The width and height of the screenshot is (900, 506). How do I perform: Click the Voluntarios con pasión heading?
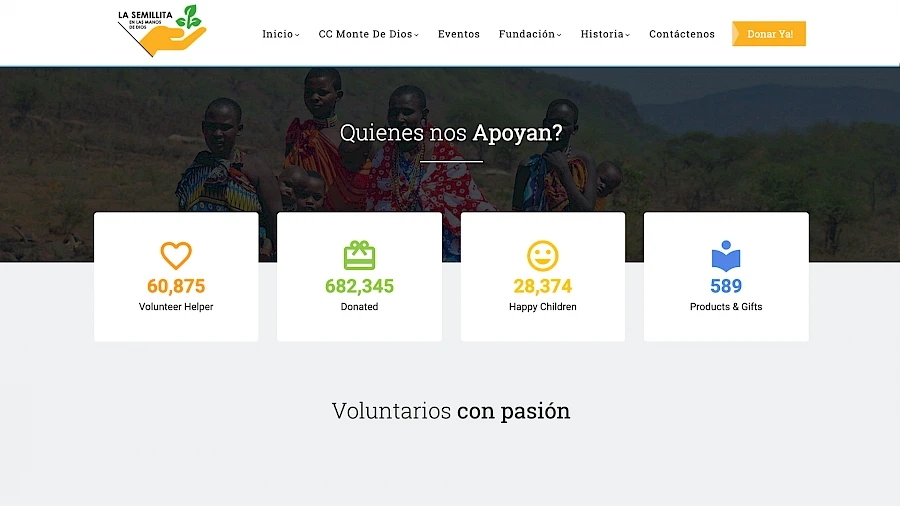coord(451,411)
